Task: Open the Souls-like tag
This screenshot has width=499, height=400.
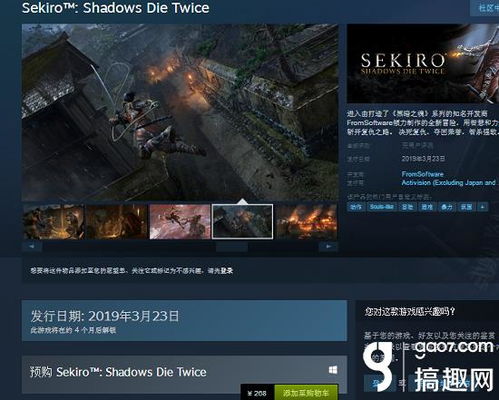Action: (x=381, y=207)
